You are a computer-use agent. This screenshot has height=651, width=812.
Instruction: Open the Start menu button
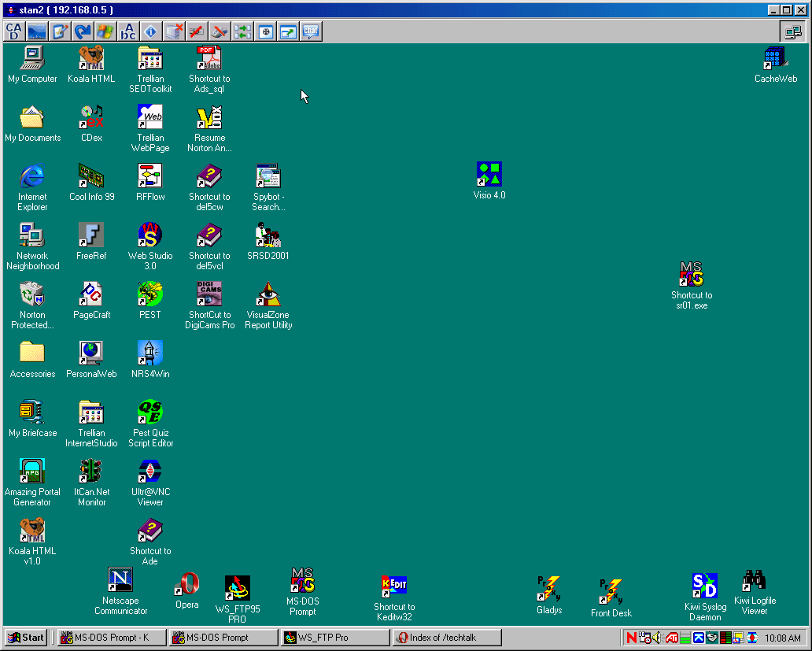click(x=26, y=638)
